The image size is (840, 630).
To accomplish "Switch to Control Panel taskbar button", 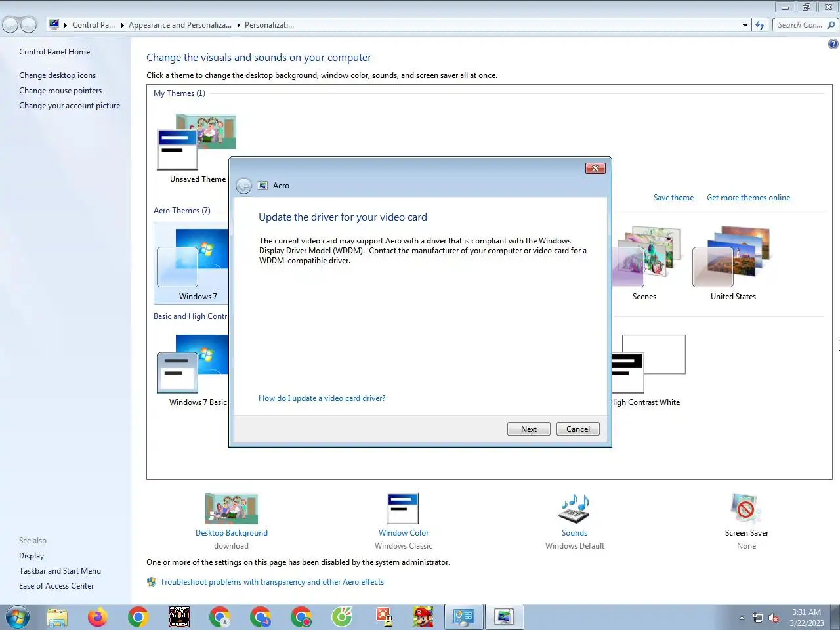I will click(464, 617).
